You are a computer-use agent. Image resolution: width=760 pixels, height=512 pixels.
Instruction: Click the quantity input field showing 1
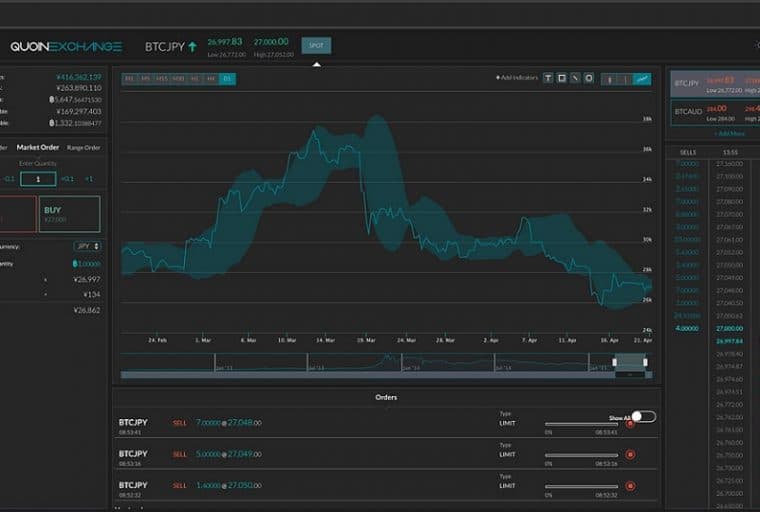[x=38, y=179]
